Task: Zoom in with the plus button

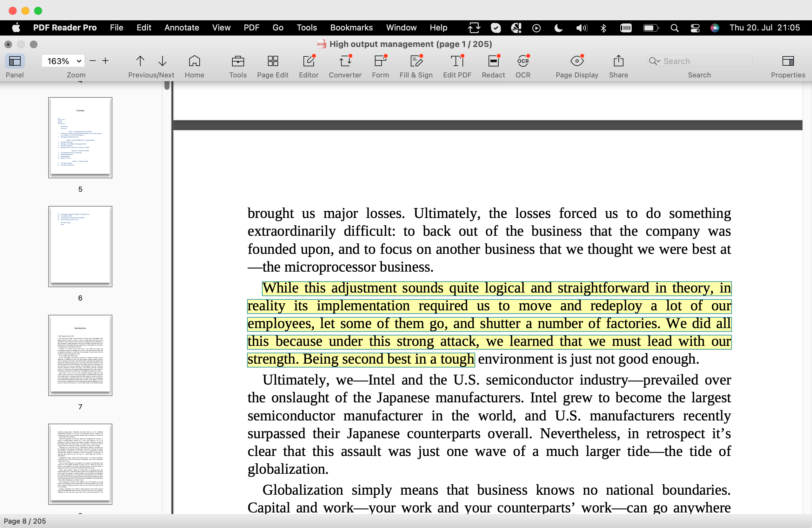Action: click(x=105, y=61)
